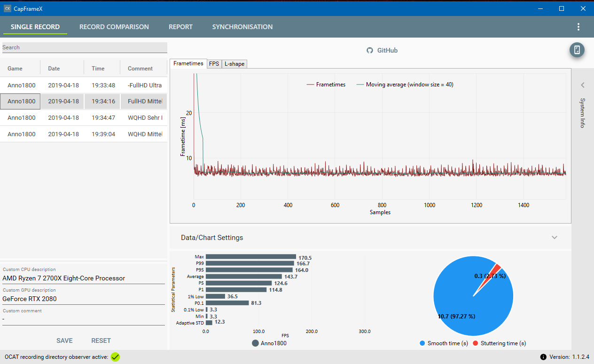
Task: Click the '-FullHD Ultra' comment cell
Action: pos(144,85)
